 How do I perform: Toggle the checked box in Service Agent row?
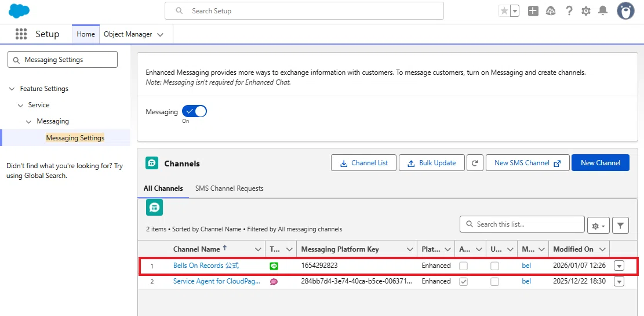[463, 282]
